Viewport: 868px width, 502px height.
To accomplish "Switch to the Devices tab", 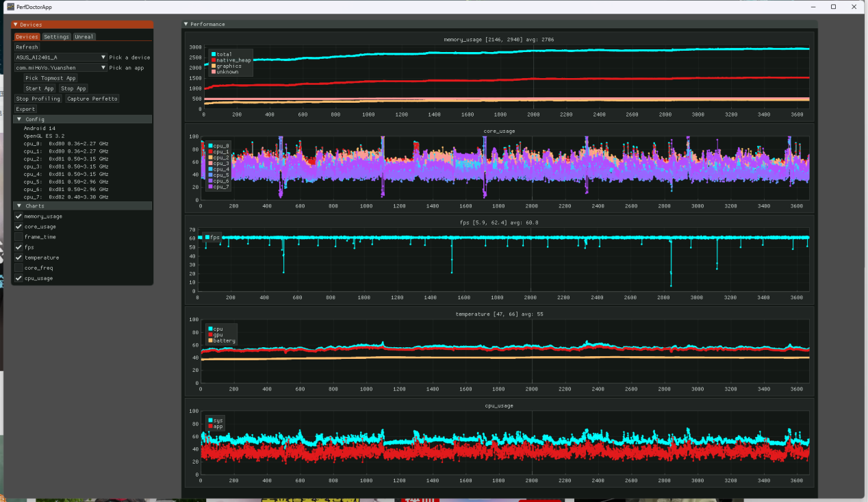I will [27, 37].
